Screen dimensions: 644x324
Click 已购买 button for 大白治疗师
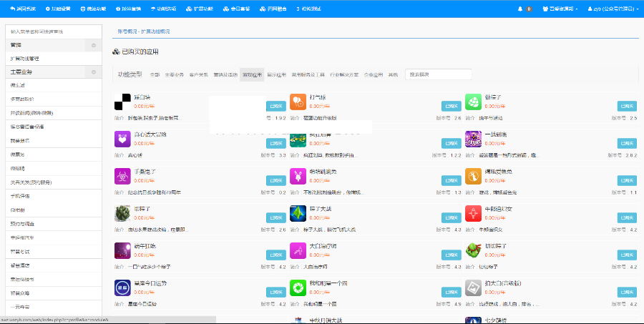coord(452,255)
